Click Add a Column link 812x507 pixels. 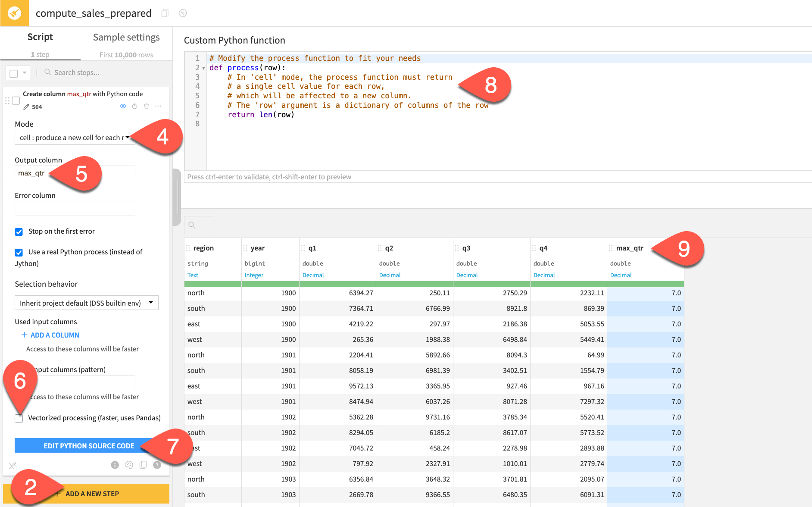point(50,335)
